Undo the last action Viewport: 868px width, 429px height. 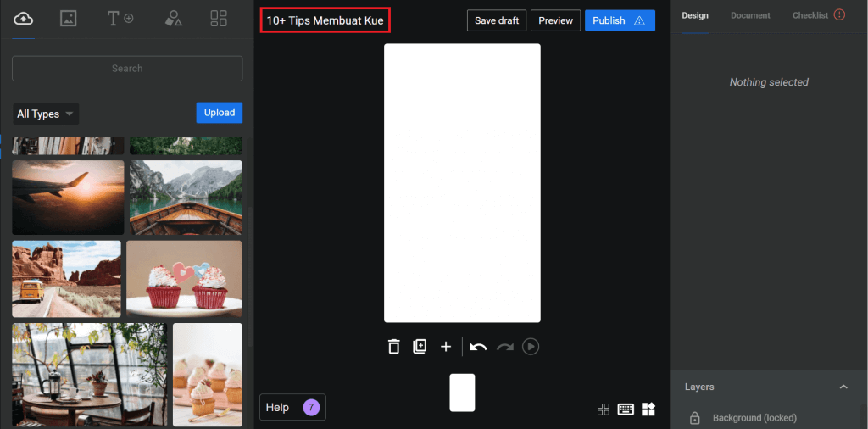478,347
